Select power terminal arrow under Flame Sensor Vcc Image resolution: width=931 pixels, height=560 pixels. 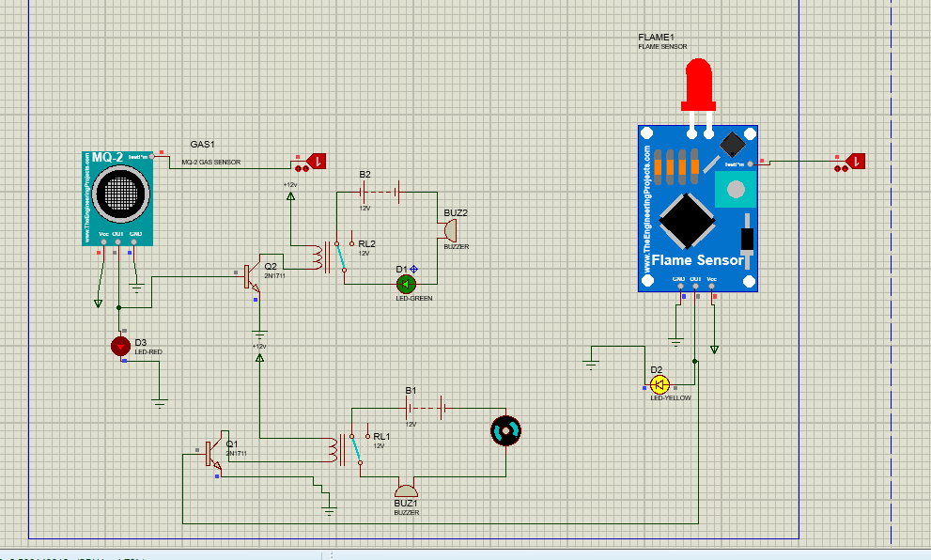coord(714,350)
